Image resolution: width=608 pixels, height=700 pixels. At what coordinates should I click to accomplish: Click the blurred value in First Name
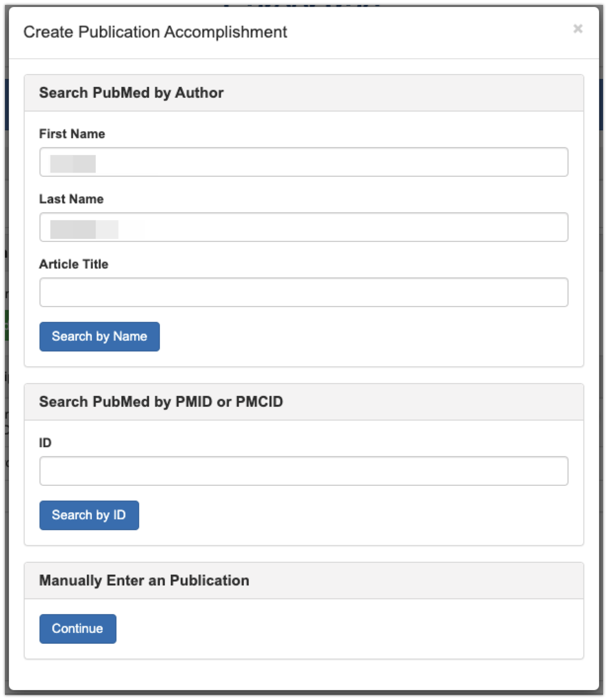click(x=73, y=163)
